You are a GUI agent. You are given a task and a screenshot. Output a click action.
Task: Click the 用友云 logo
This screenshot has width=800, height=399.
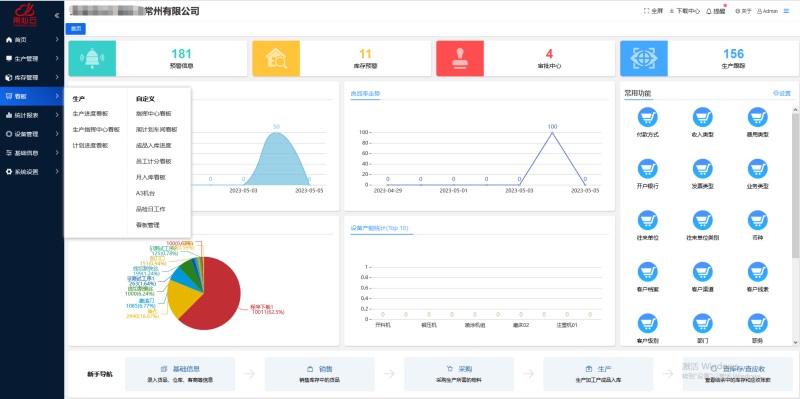coord(25,15)
